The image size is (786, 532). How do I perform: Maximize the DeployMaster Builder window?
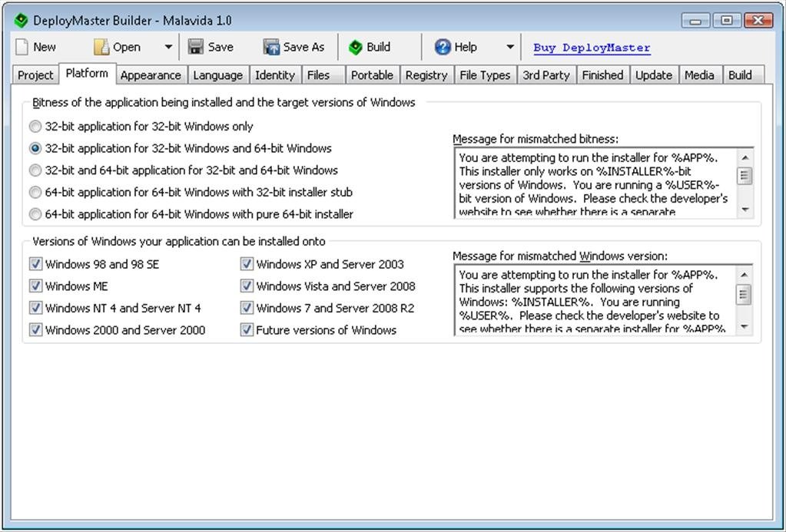727,21
